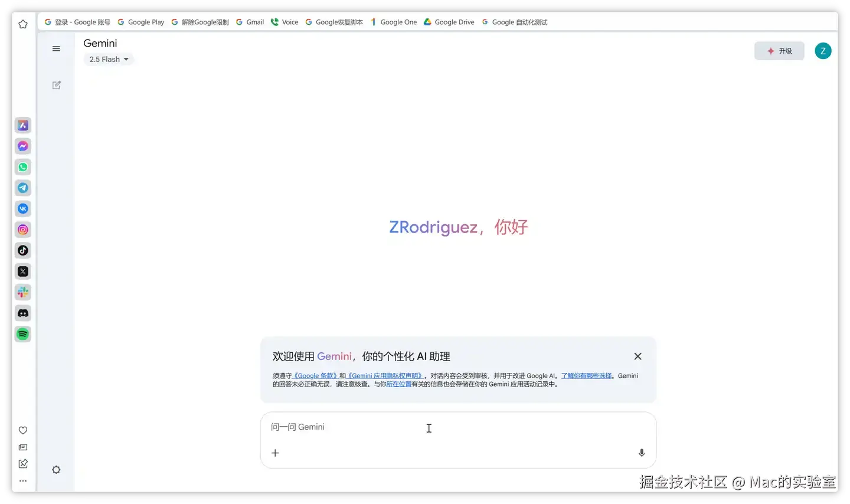Screen dimensions: 850x504
Task: Click the pinboard pin icon in sidebar
Action: coord(23,464)
